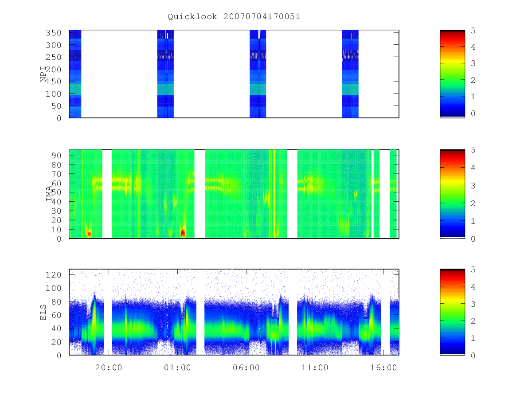This screenshot has width=532, height=399.
Task: Click the red hotspot near 01:00 in IMA
Action: point(183,232)
